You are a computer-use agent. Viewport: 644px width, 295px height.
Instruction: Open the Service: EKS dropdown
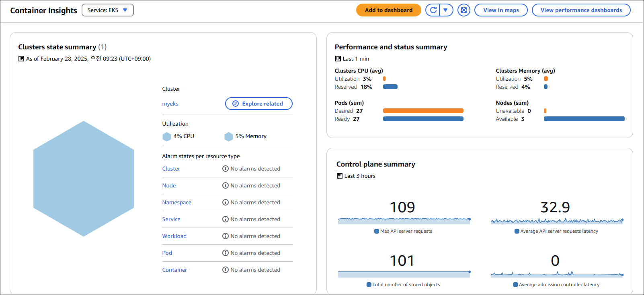coord(108,10)
